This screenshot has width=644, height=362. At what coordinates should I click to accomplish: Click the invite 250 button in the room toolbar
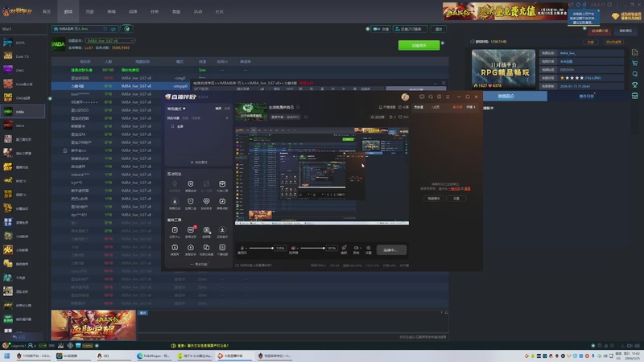tap(410, 29)
